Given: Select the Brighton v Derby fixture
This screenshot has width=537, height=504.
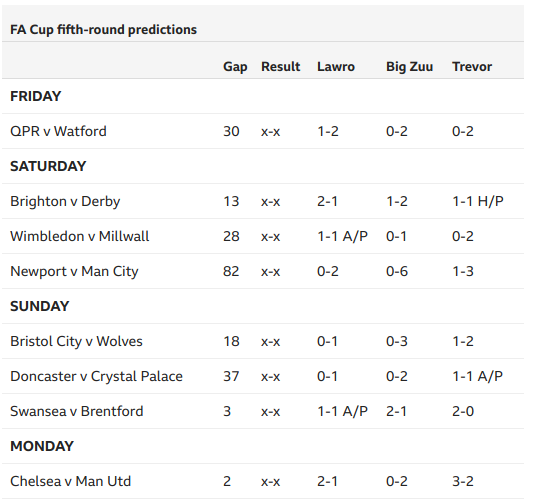Looking at the screenshot, I should tap(65, 202).
